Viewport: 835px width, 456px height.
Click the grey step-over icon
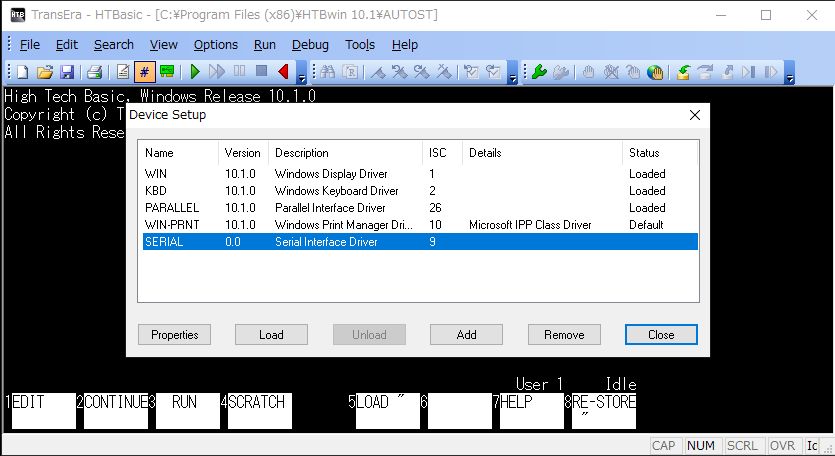705,71
